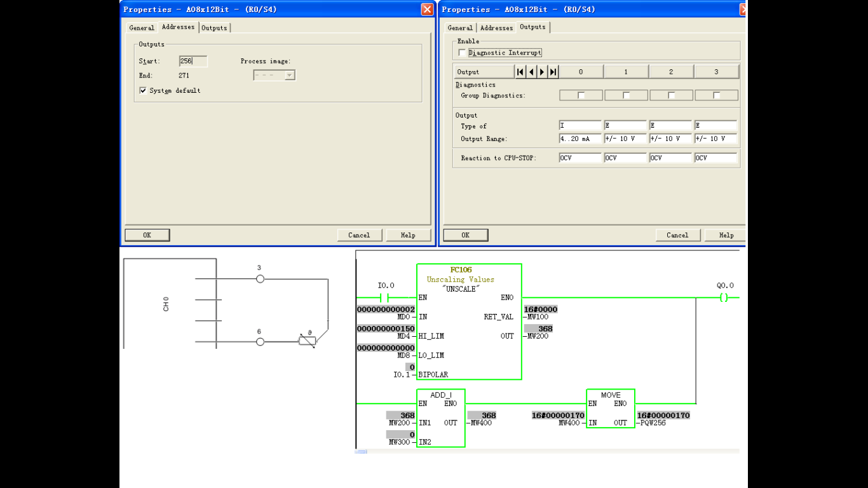Check Group Diagnostics for output 2
The width and height of the screenshot is (868, 488).
(671, 95)
